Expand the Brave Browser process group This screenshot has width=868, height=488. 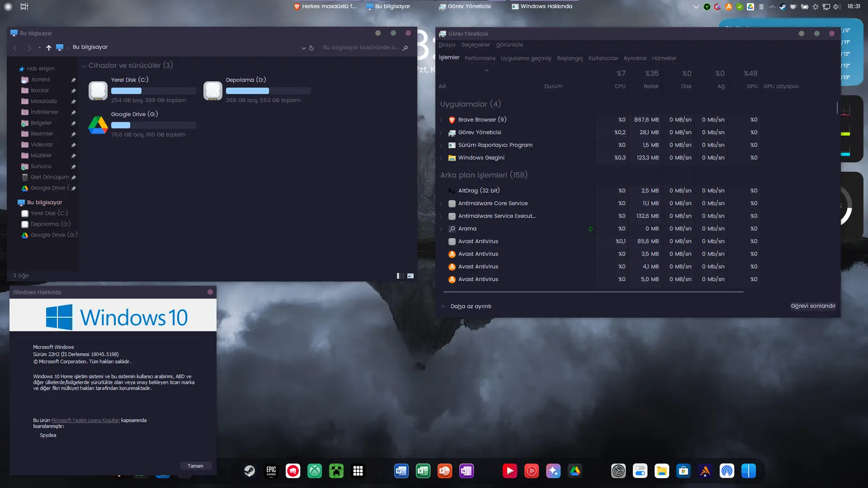point(441,120)
